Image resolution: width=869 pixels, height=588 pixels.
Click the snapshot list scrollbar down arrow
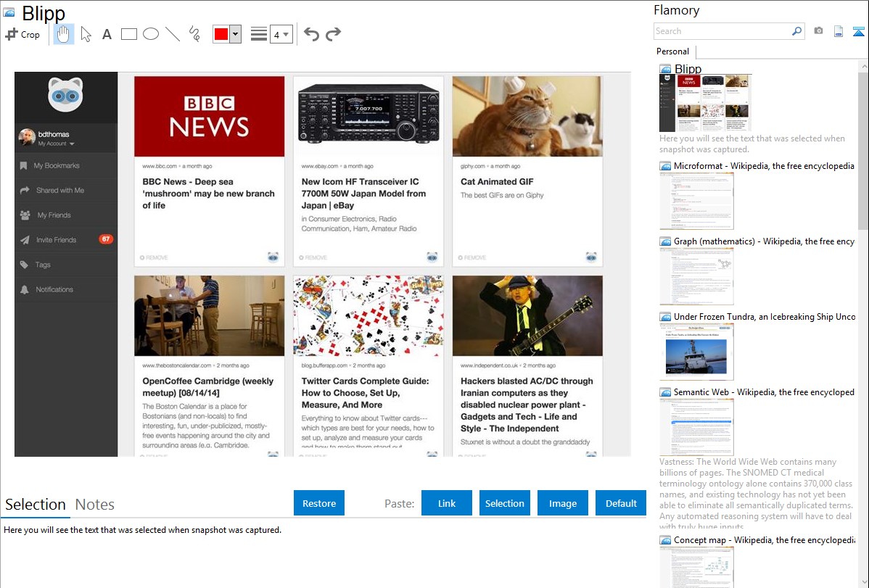[x=863, y=582]
